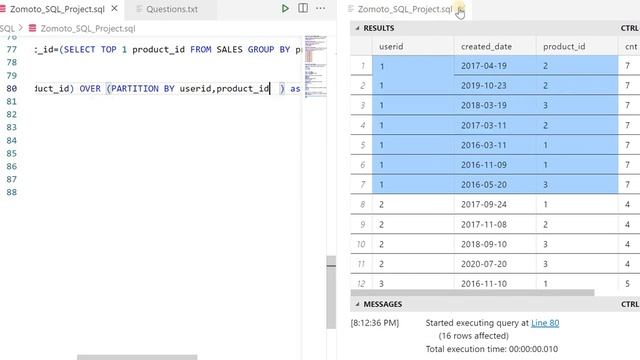
Task: Click the results horizontal scrollbar
Action: coord(472,293)
